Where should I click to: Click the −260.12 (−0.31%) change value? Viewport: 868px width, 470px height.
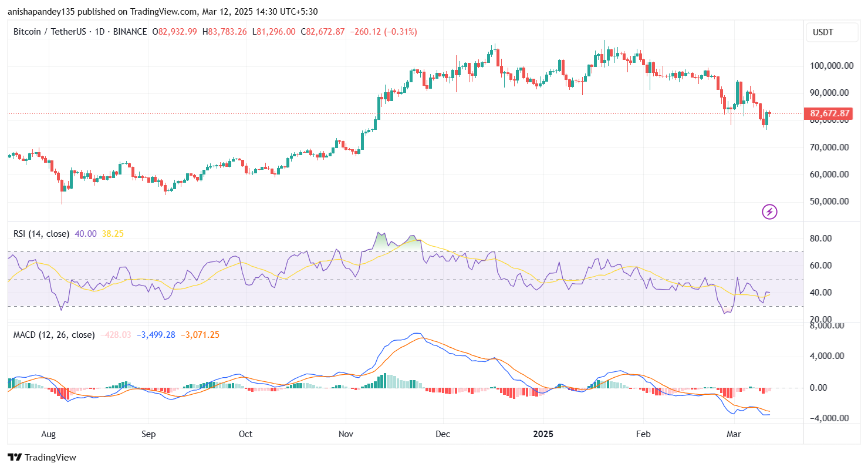383,32
